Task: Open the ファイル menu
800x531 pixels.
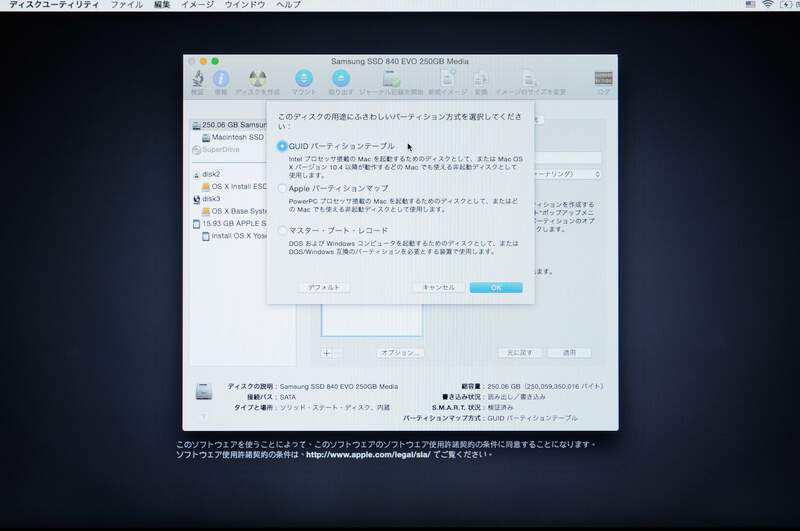Action: [127, 5]
